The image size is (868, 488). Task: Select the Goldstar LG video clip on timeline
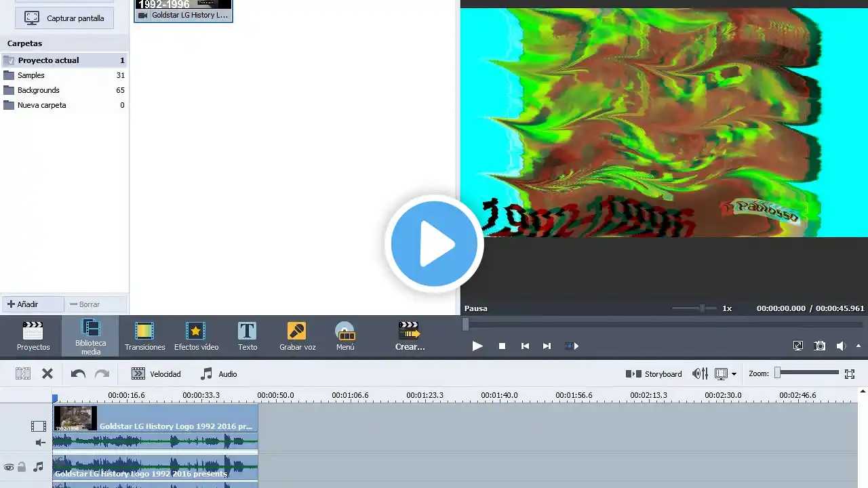click(155, 419)
